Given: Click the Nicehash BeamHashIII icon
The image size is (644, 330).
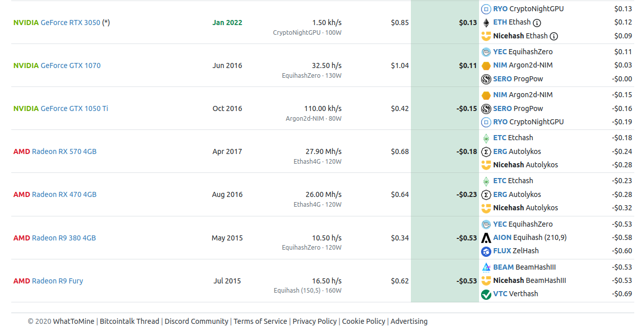Looking at the screenshot, I should [486, 281].
